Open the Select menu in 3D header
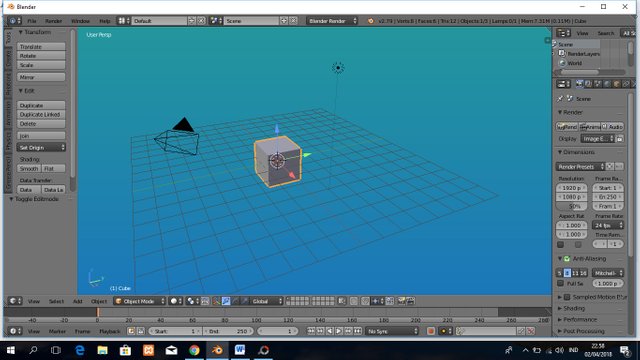This screenshot has width=640, height=360. click(x=56, y=301)
